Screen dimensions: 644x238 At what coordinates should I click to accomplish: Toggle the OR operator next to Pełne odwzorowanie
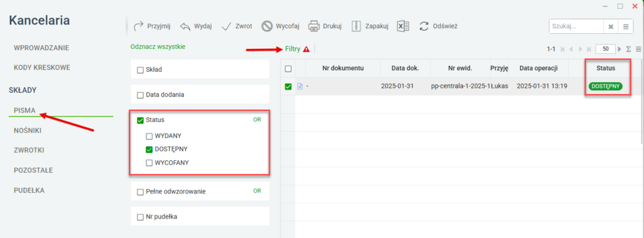click(x=257, y=191)
